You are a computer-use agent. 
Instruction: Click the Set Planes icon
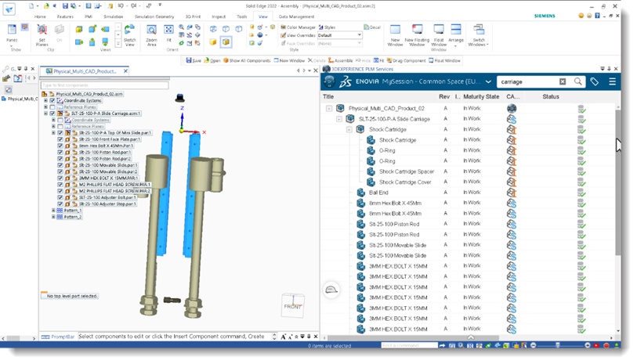[x=42, y=34]
